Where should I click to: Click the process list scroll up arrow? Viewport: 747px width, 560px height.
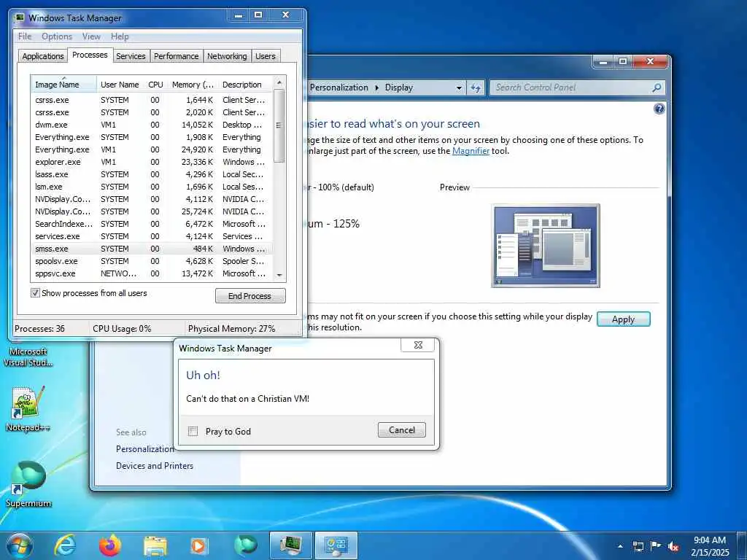[x=279, y=83]
